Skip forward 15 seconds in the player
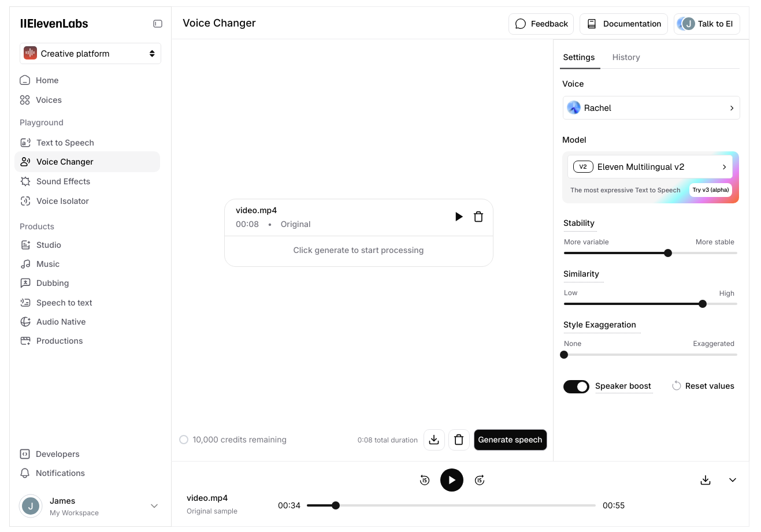Viewport: 761px width, 532px height. click(x=480, y=480)
